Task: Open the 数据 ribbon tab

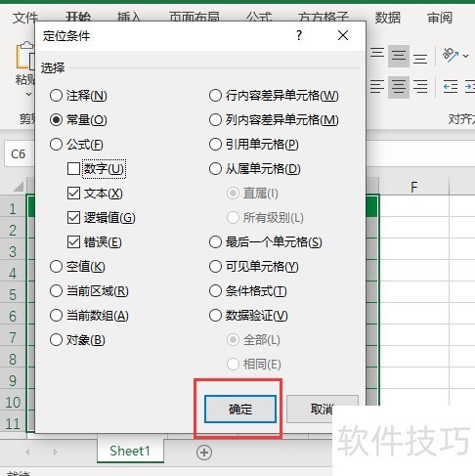Action: [x=388, y=18]
